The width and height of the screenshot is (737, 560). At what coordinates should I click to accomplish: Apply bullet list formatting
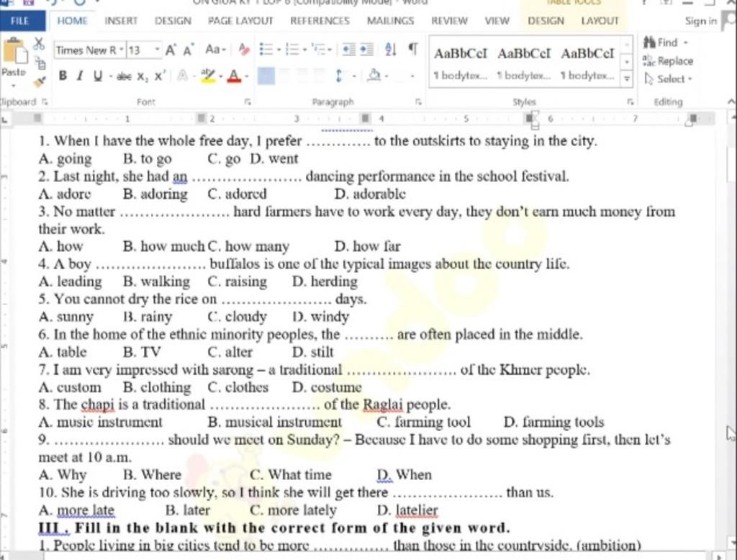(266, 50)
